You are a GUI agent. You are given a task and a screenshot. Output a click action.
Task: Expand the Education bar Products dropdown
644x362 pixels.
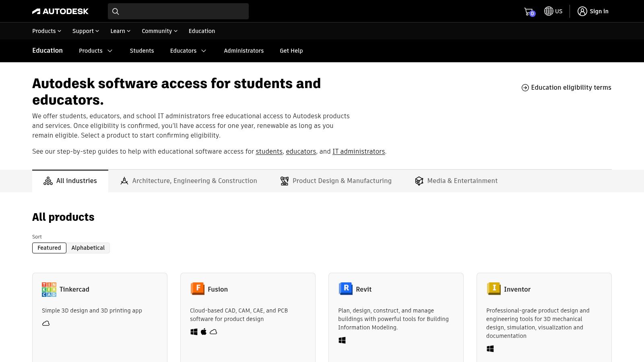96,51
